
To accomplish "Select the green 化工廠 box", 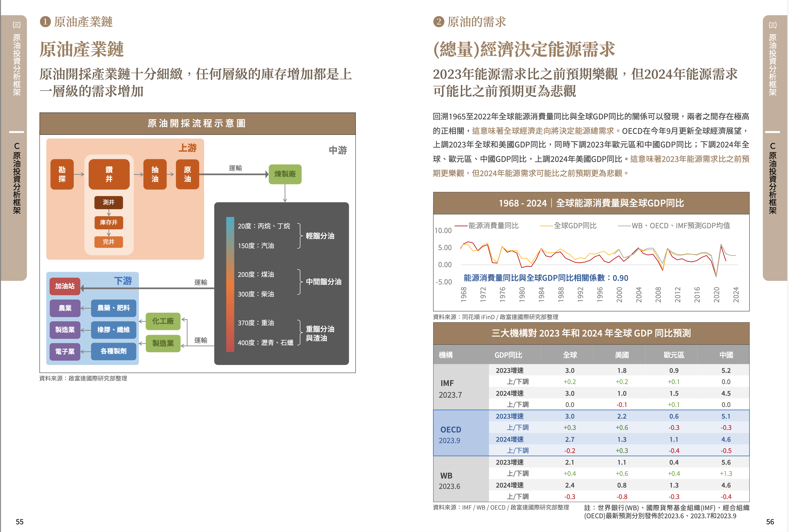I will coord(163,321).
